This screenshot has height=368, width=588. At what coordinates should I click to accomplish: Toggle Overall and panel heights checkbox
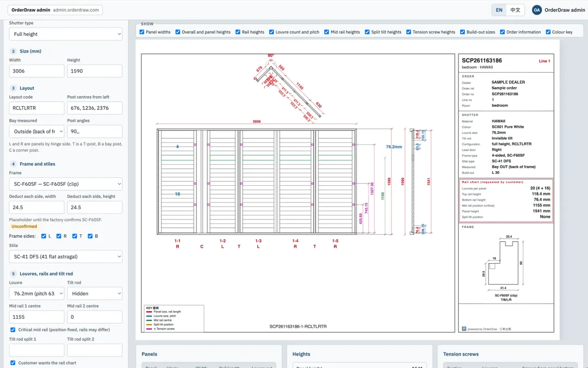[x=178, y=32]
